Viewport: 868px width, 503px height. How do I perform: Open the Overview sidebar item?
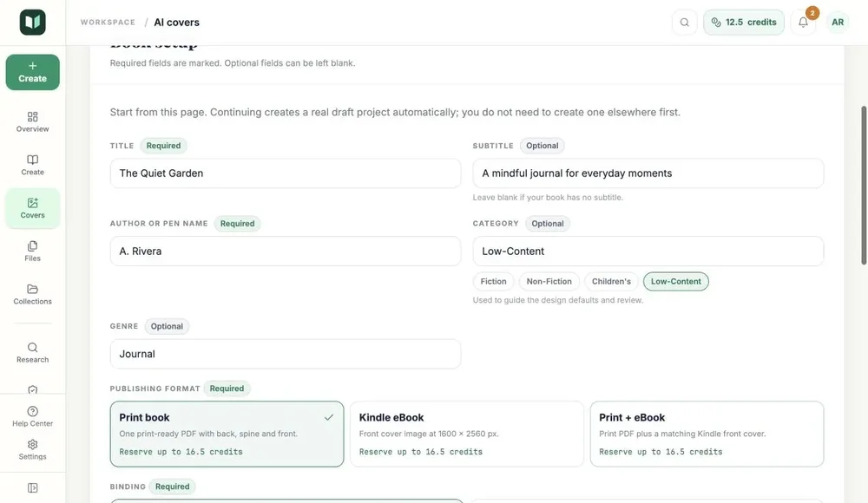(x=33, y=121)
